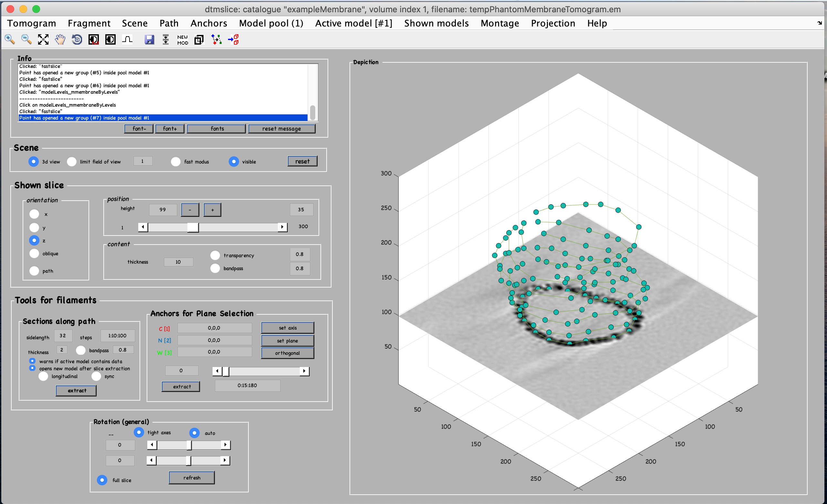Image resolution: width=827 pixels, height=504 pixels.
Task: Click the slice height slider handle
Action: 193,227
